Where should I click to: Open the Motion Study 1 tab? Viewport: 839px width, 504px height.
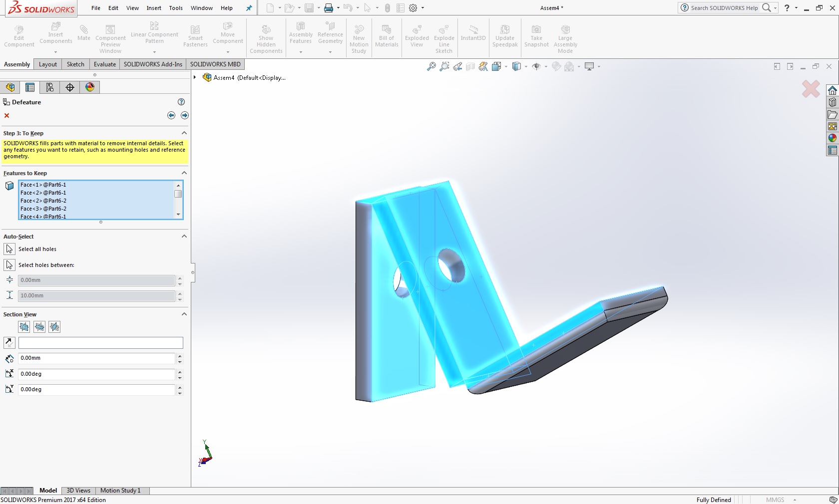(120, 491)
